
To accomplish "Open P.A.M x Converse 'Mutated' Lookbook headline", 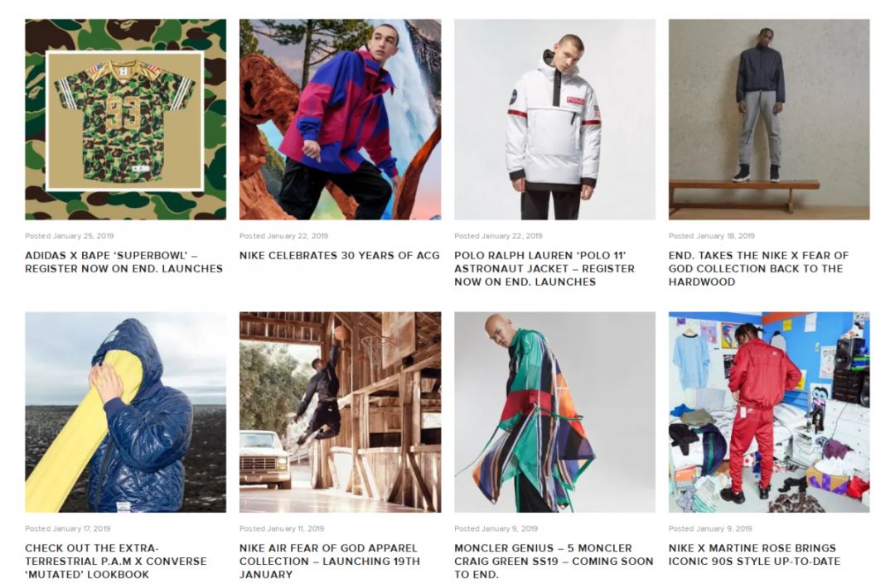I will tap(116, 561).
